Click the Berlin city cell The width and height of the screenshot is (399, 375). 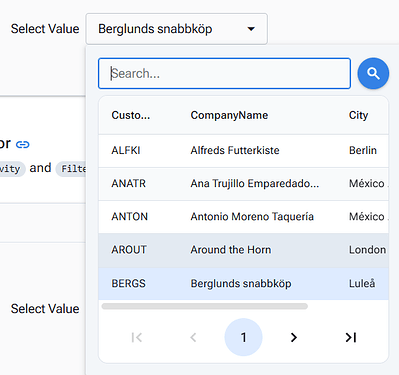[363, 150]
